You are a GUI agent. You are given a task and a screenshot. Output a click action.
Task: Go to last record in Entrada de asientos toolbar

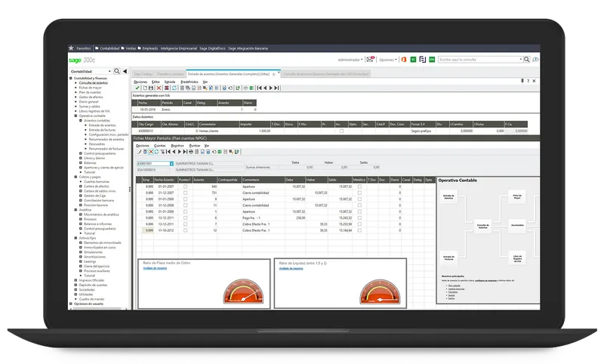click(276, 88)
